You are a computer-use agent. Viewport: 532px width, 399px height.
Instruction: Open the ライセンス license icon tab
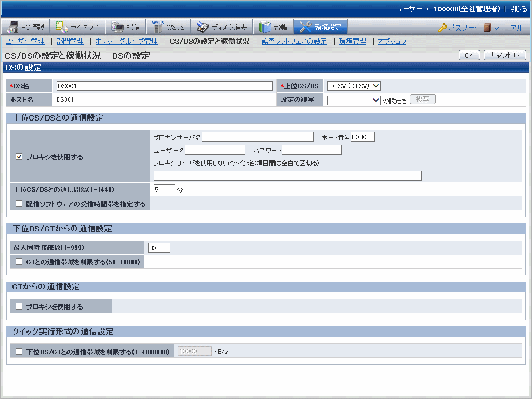click(x=62, y=27)
